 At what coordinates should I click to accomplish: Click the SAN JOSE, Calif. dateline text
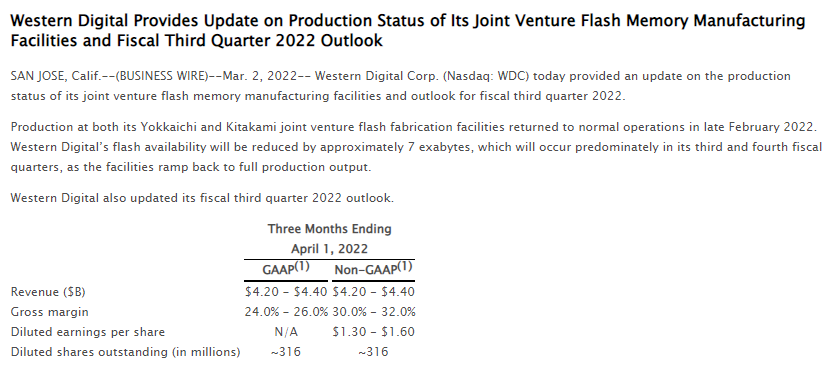pyautogui.click(x=56, y=76)
